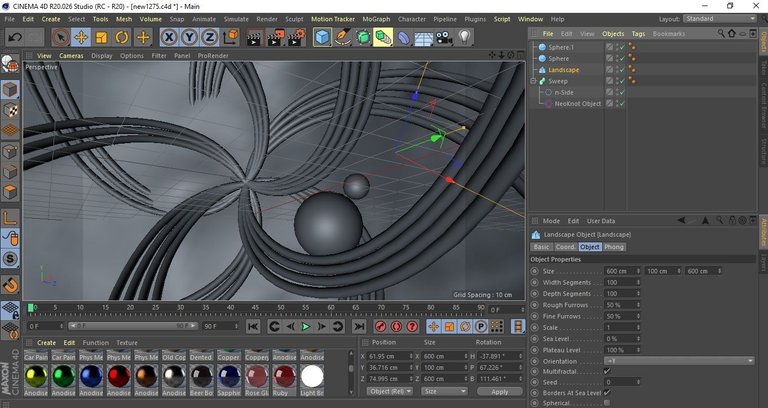Activate the Rotate tool
This screenshot has width=768, height=408.
[x=122, y=37]
